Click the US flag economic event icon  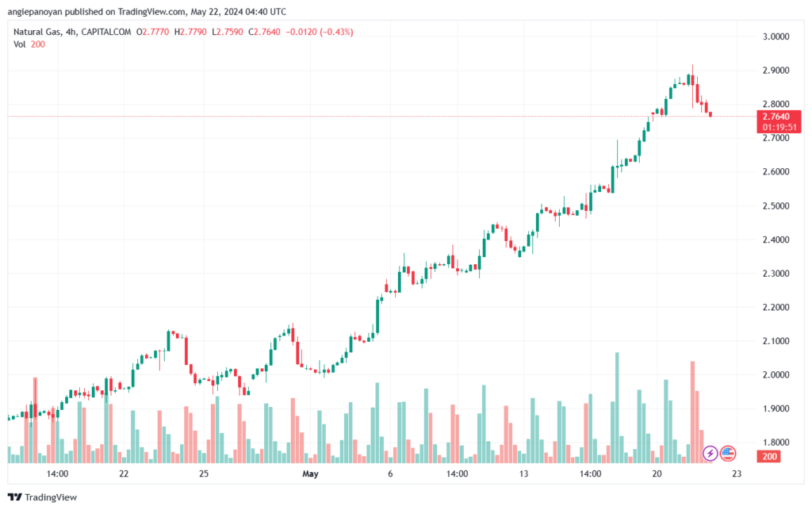tap(729, 454)
